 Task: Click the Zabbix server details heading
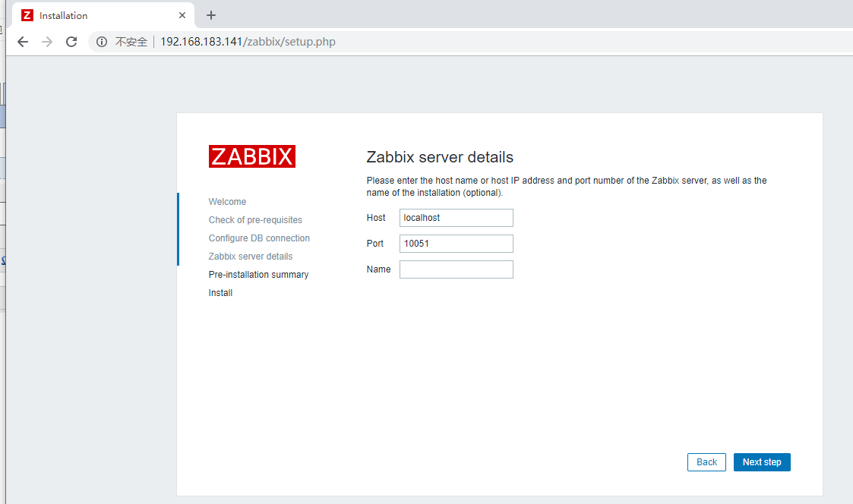[440, 157]
